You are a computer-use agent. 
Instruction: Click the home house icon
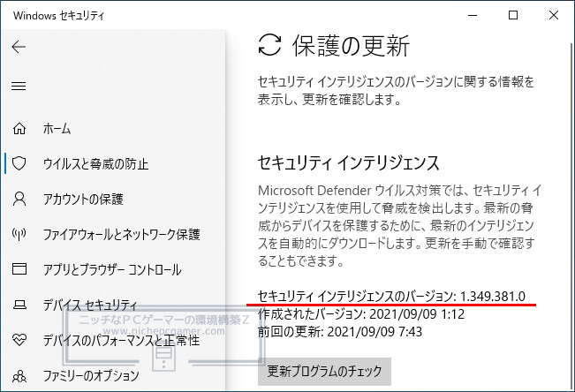[19, 128]
